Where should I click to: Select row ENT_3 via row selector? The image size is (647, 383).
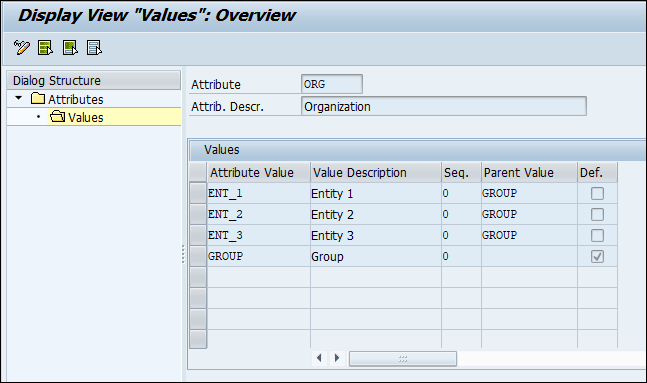[x=198, y=235]
